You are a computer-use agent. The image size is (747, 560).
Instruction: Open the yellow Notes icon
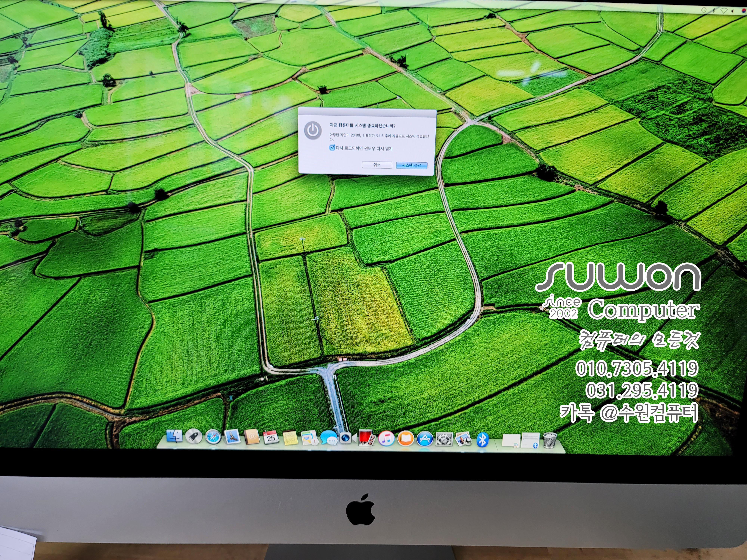(290, 438)
